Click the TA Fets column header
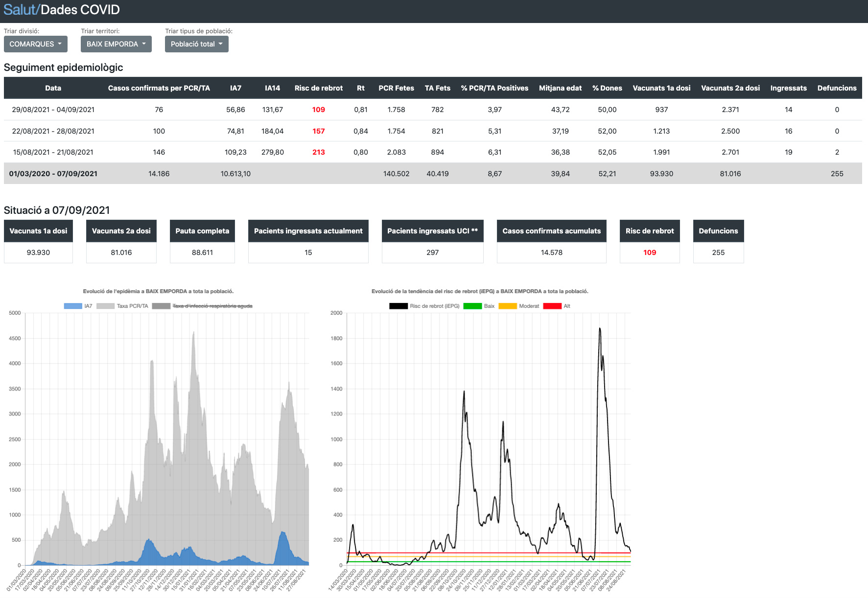The height and width of the screenshot is (598, 868). (x=438, y=88)
